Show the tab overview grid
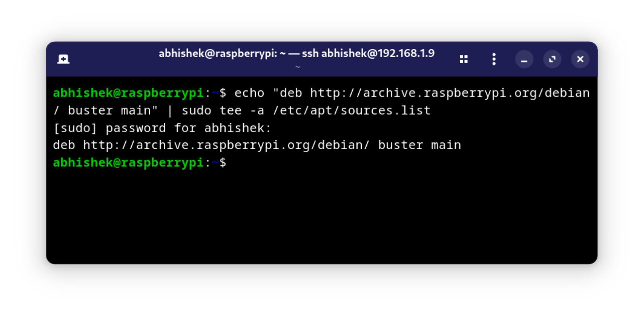Screen dimensions: 644x315 (x=464, y=59)
